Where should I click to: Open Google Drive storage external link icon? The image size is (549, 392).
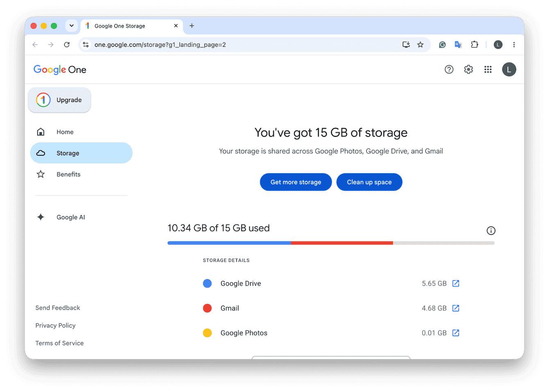(456, 283)
